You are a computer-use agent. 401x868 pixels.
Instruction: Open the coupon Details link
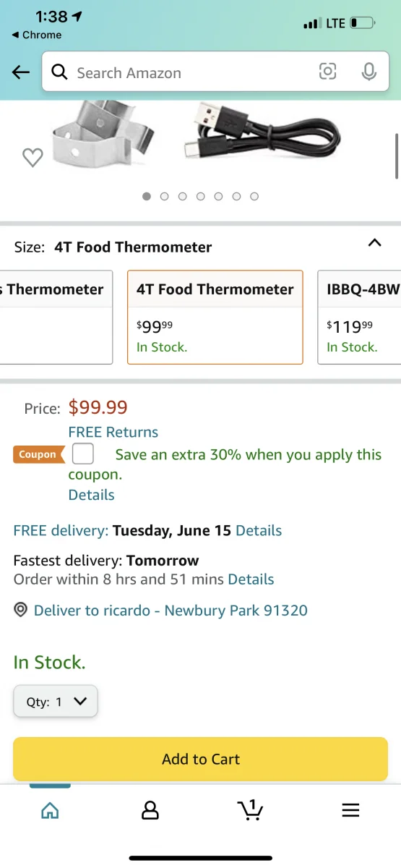point(92,495)
